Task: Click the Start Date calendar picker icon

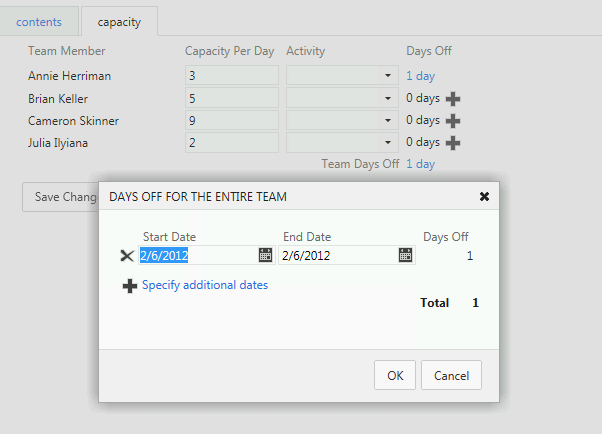Action: click(265, 255)
